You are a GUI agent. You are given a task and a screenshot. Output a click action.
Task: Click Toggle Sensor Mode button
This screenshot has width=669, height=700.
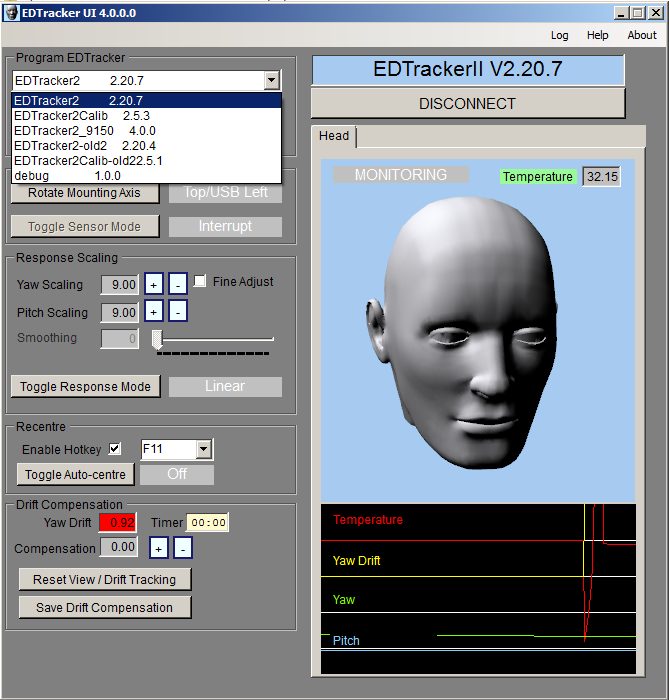(85, 227)
